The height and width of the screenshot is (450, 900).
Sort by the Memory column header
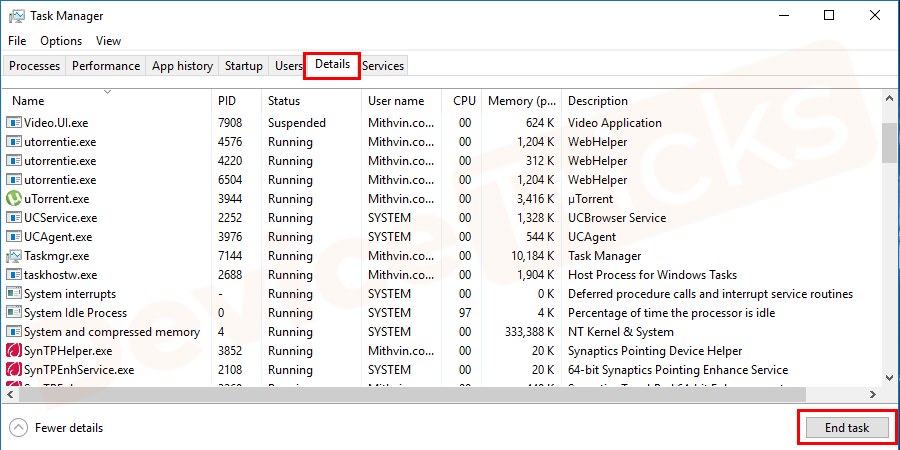point(521,100)
